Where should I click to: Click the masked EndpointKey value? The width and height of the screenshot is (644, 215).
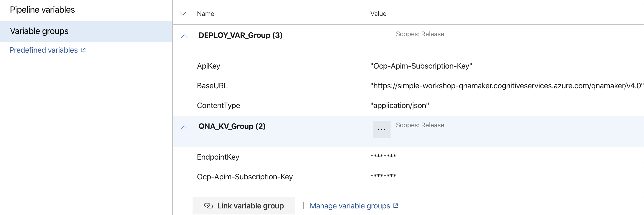(x=383, y=156)
